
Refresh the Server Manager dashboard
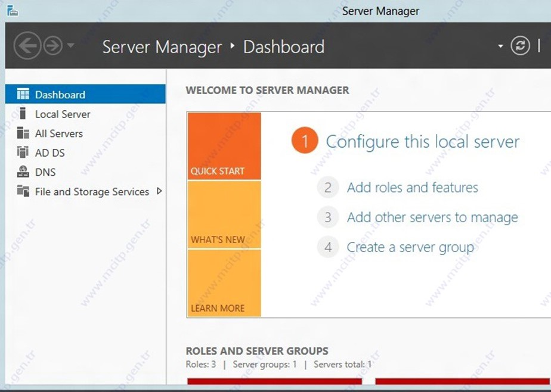(x=520, y=46)
